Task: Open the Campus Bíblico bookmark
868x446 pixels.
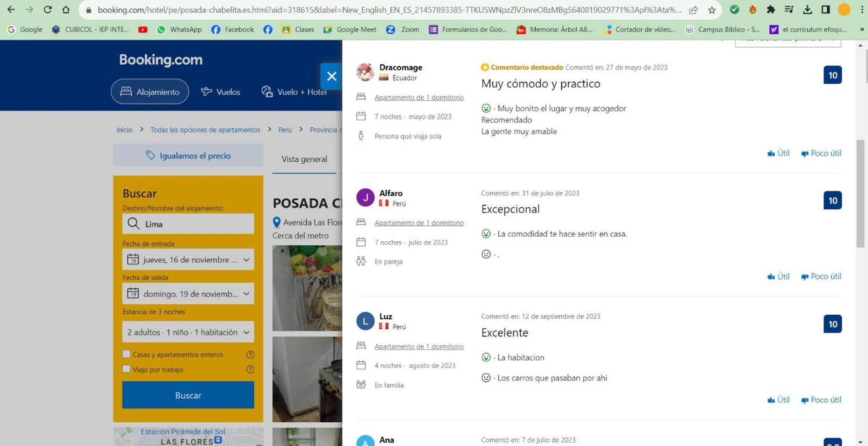Action: [x=723, y=30]
